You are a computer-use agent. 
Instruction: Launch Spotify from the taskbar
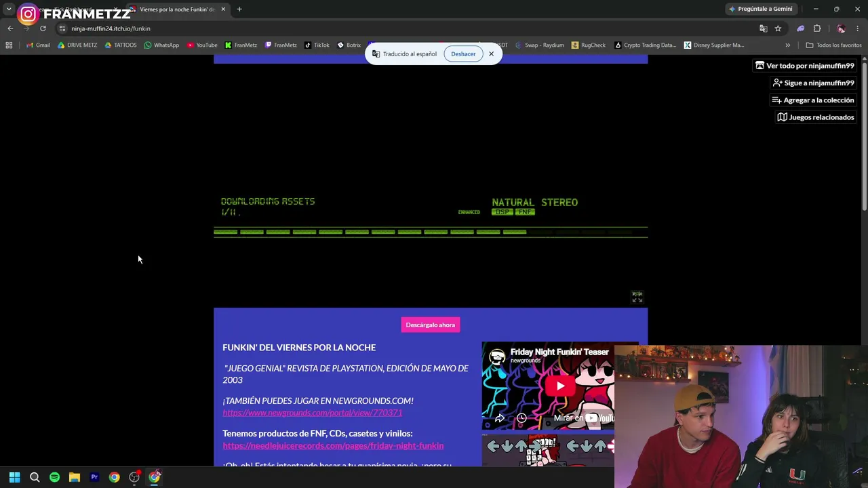tap(54, 477)
